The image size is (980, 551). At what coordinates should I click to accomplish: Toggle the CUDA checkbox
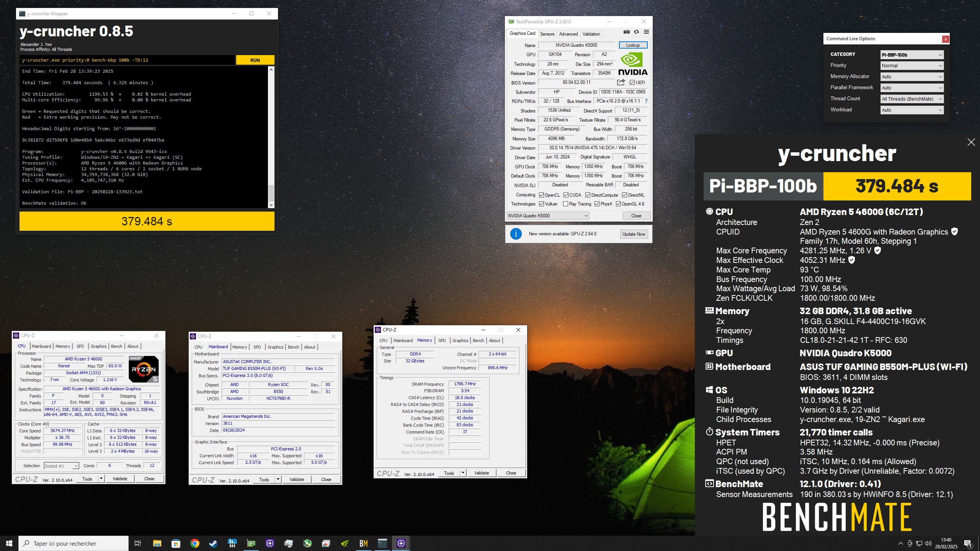566,195
